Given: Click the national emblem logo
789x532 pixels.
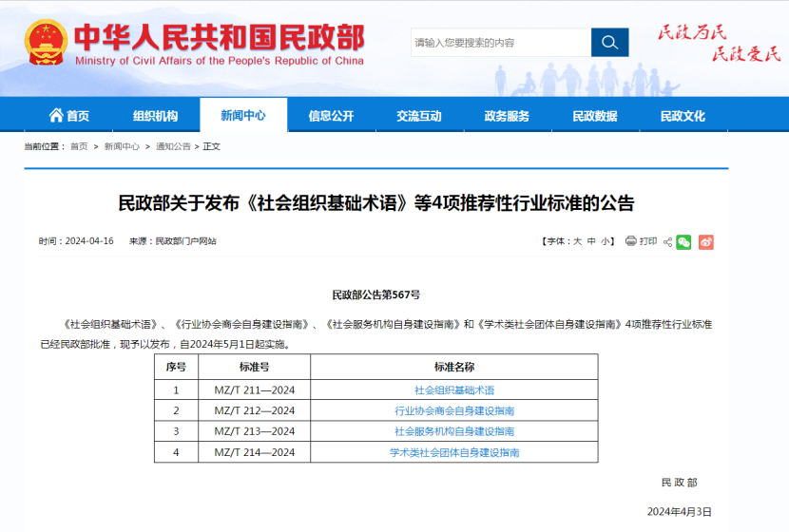Looking at the screenshot, I should 46,42.
